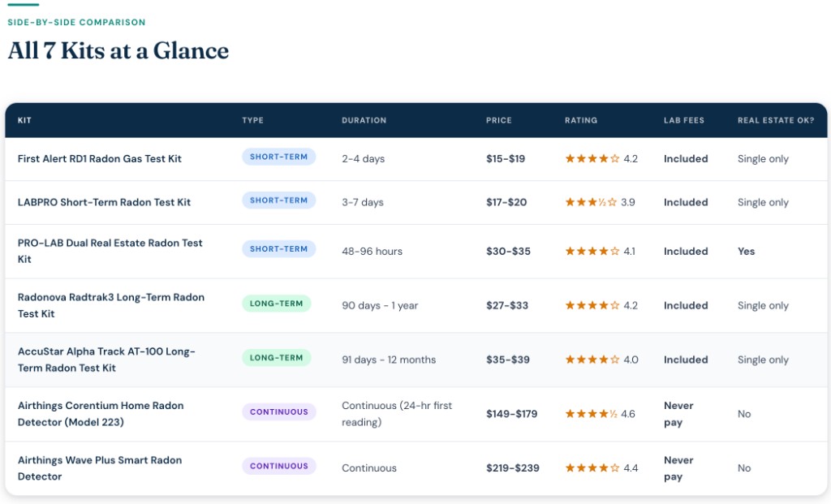The image size is (831, 504).
Task: Click the Wave Plus 4.4 star rating
Action: 601,468
